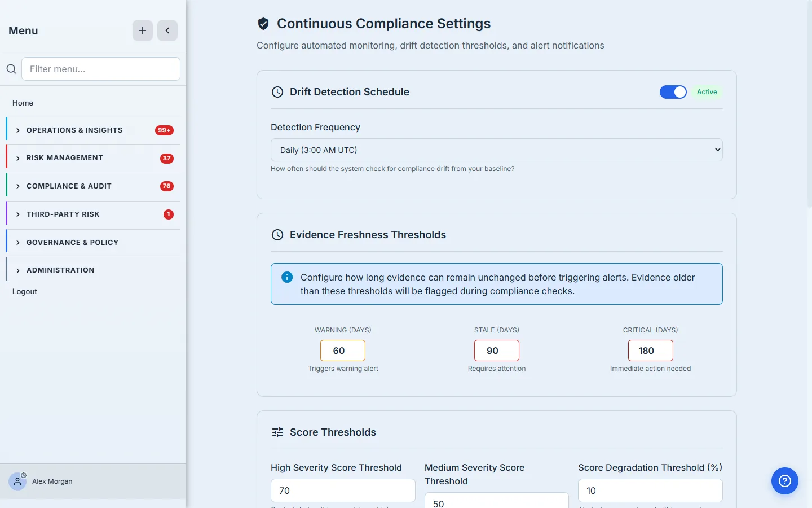Click the 'Detection Frequency' label

pos(315,128)
